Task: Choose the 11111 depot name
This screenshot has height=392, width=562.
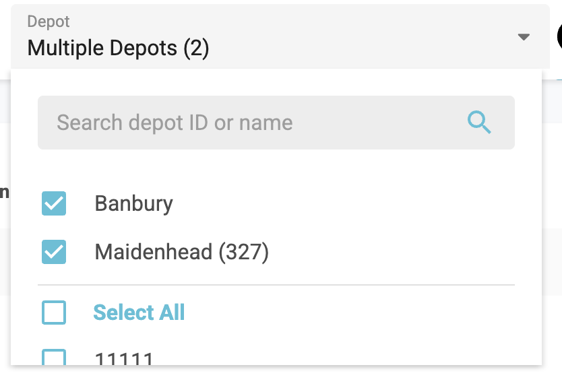Action: click(x=124, y=359)
